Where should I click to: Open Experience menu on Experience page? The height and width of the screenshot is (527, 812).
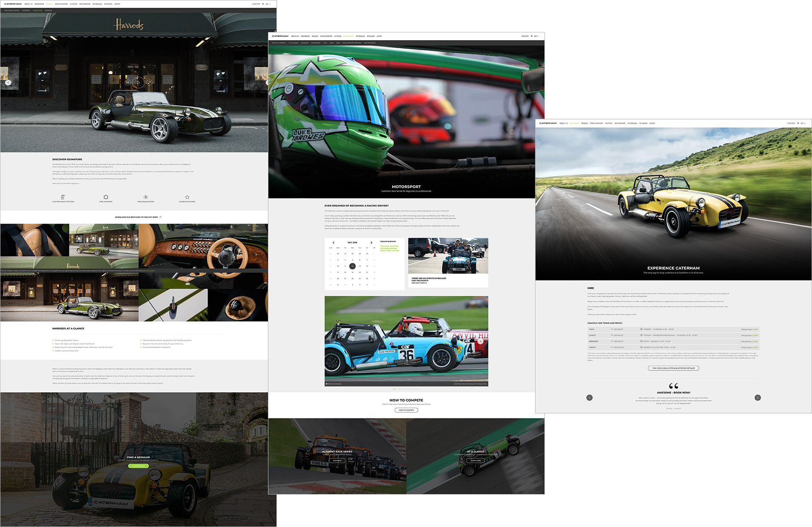coord(574,123)
